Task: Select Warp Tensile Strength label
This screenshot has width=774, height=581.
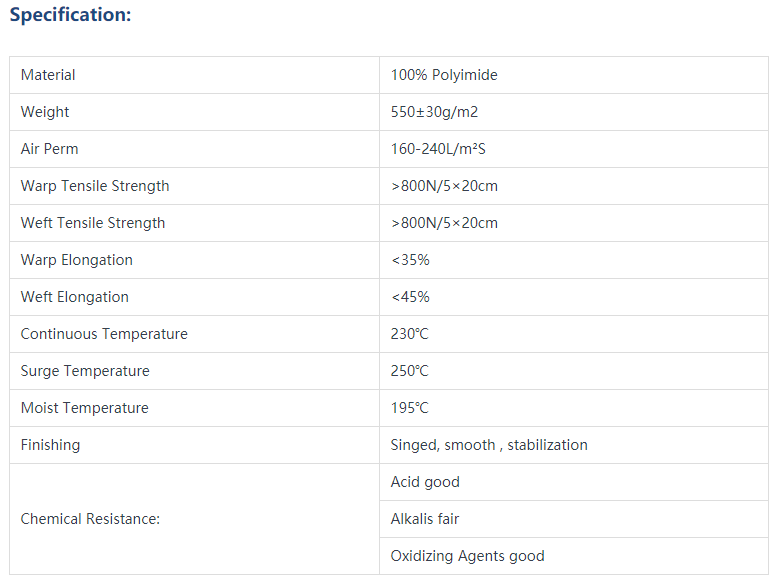Action: point(95,186)
